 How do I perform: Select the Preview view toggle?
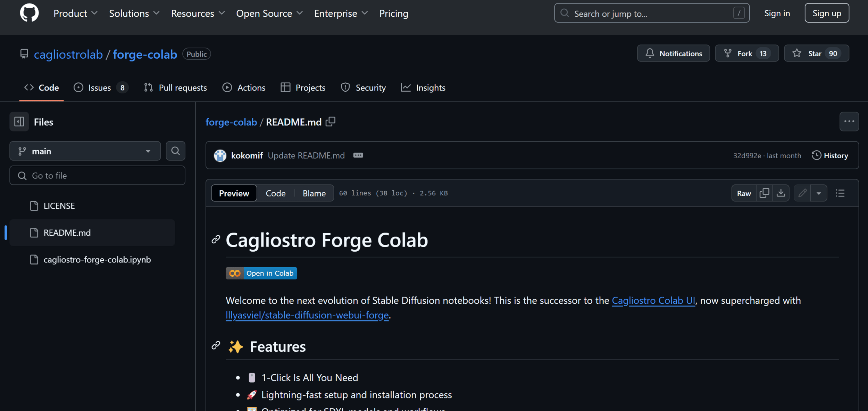(234, 193)
